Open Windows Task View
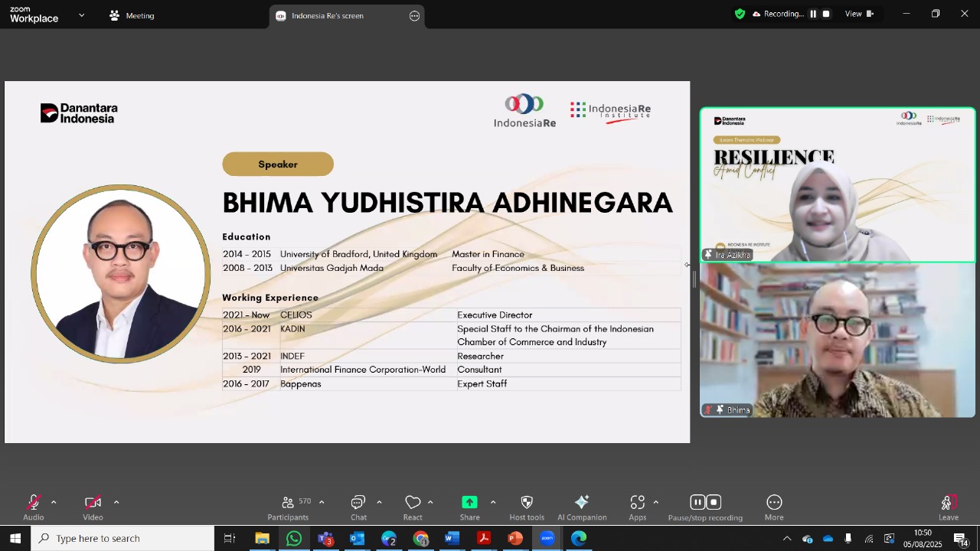The height and width of the screenshot is (551, 980). click(x=230, y=538)
